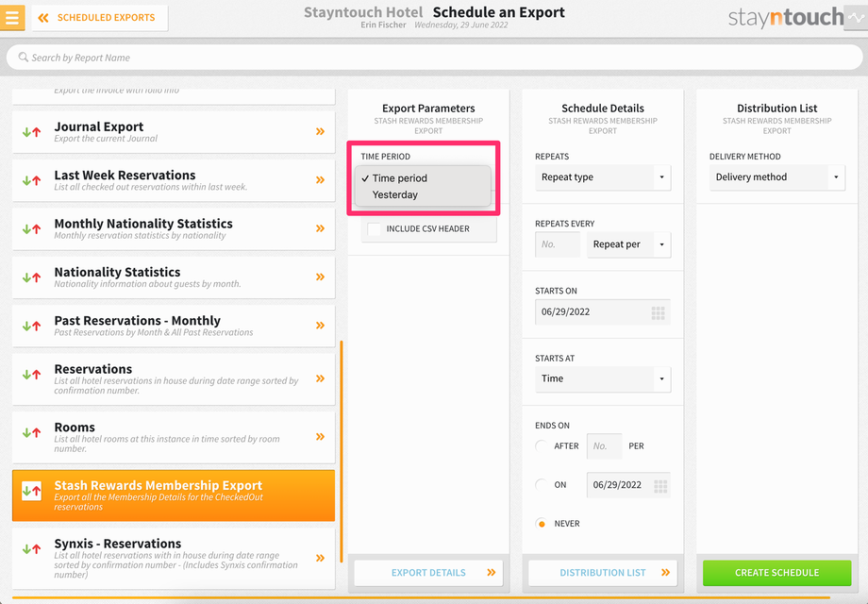Select Journal Export report title
The image size is (868, 604).
pyautogui.click(x=98, y=126)
